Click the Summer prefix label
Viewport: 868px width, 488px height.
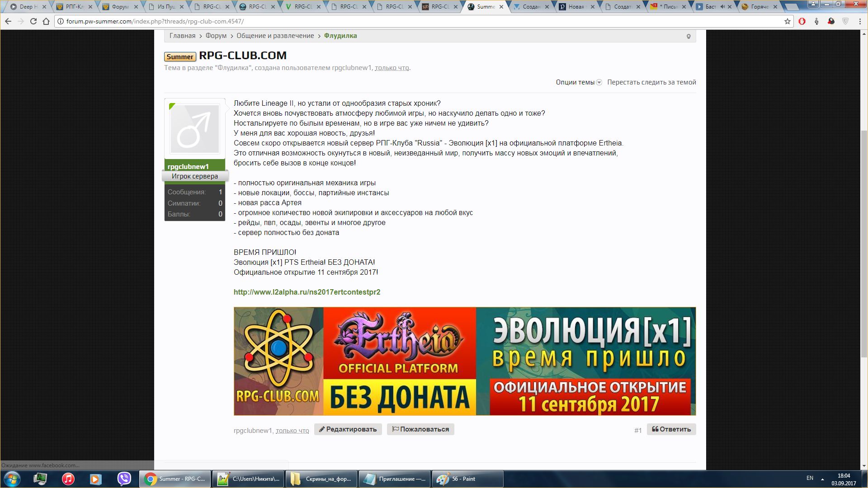[x=180, y=56]
